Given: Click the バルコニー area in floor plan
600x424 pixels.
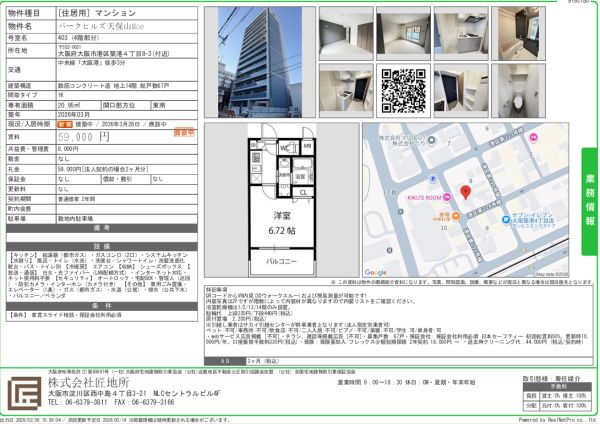Looking at the screenshot, I should coord(282,261).
